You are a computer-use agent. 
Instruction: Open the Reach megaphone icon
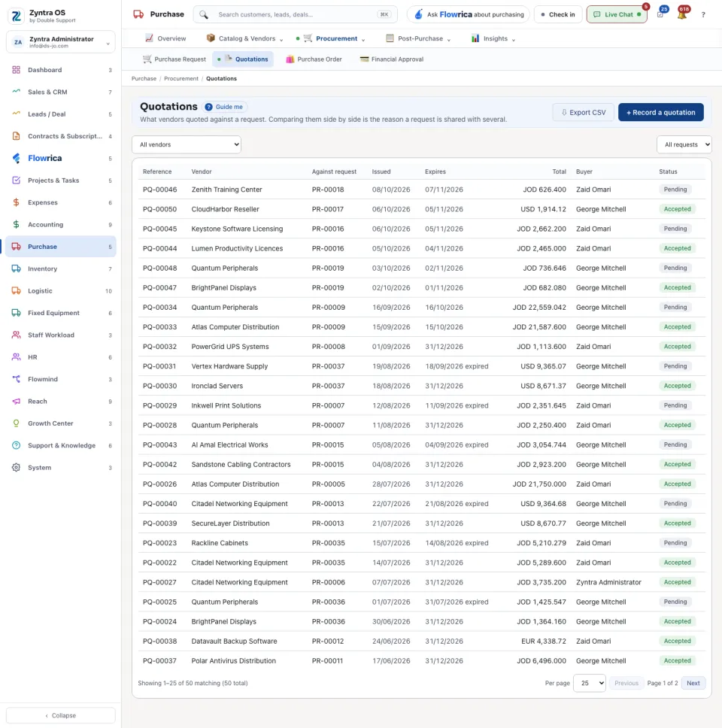tap(17, 401)
